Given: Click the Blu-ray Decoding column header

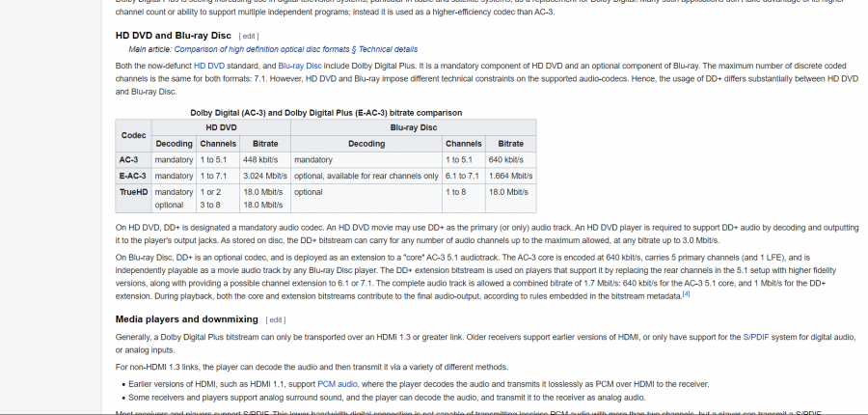Looking at the screenshot, I should 366,144.
